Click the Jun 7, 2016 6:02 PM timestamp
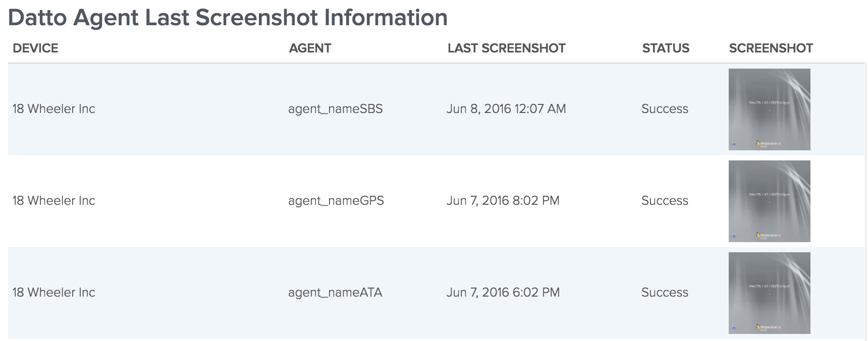This screenshot has width=868, height=341. click(503, 293)
